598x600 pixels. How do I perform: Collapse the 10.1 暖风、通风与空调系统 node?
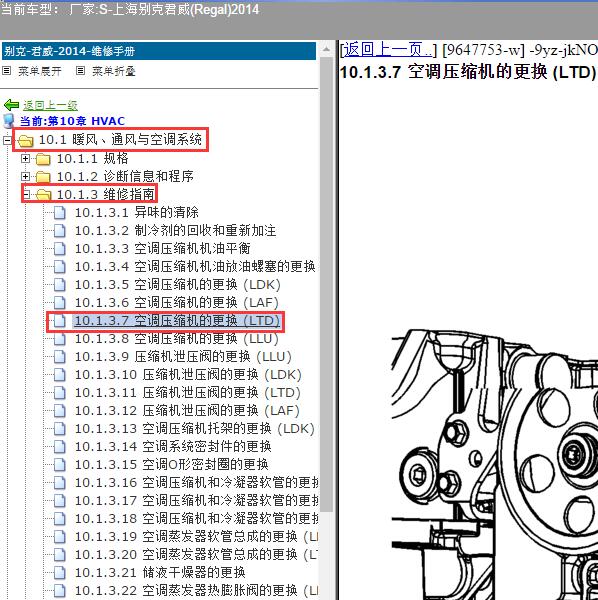coord(7,140)
